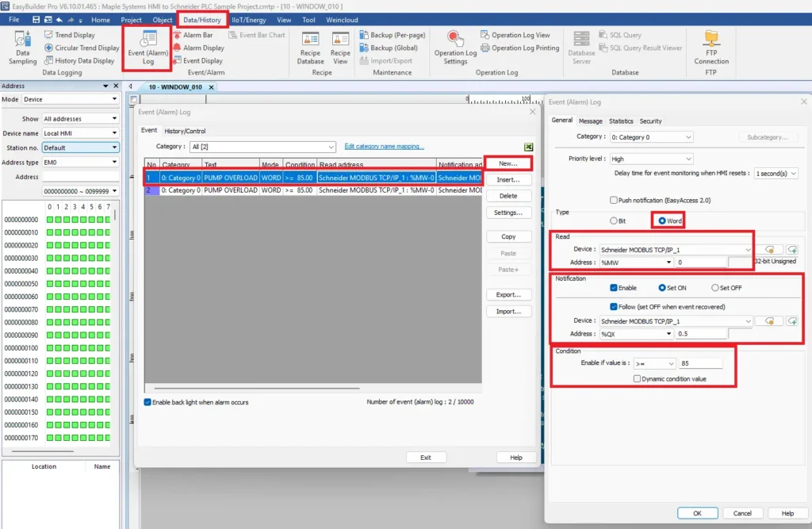Click the Insert... button

pyautogui.click(x=508, y=180)
